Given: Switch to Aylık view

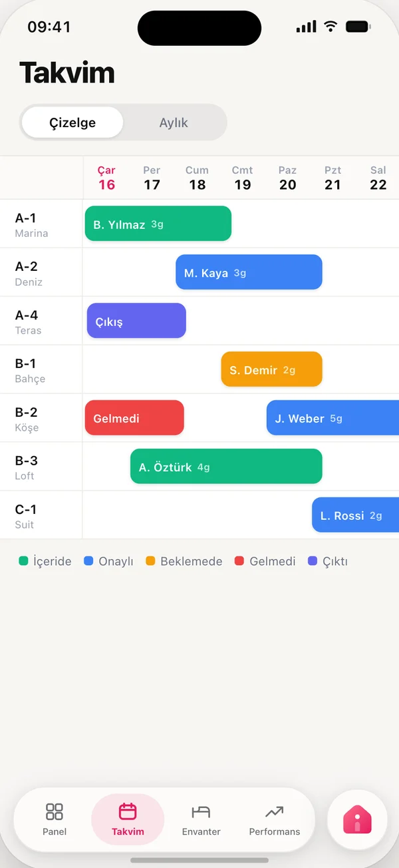Looking at the screenshot, I should (x=174, y=122).
